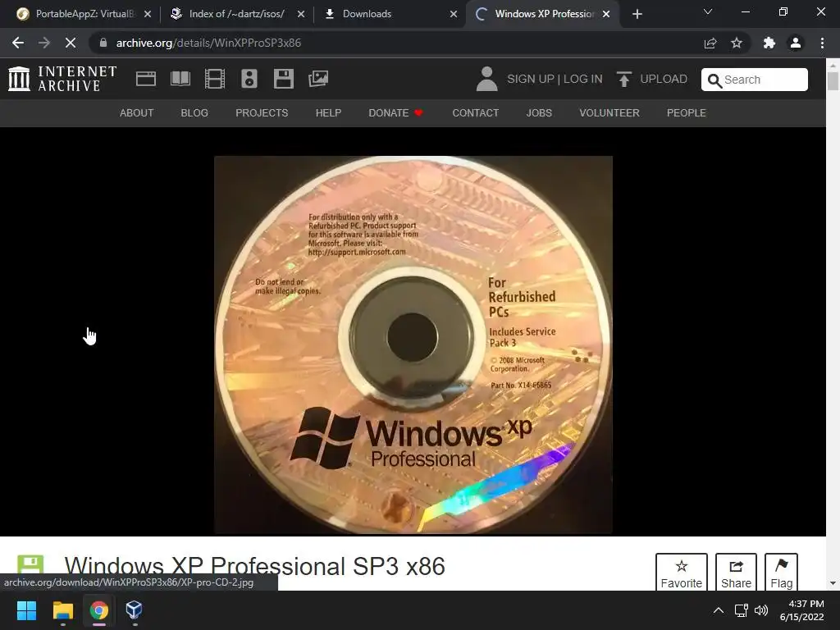This screenshot has height=630, width=840.
Task: Open the Video film strip icon
Action: click(215, 79)
